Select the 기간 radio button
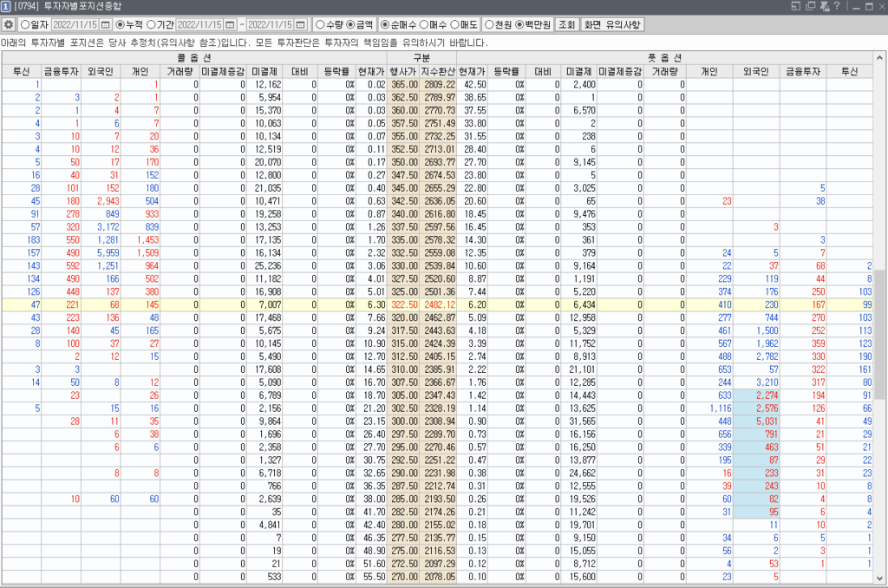Image resolution: width=888 pixels, height=588 pixels. (152, 24)
